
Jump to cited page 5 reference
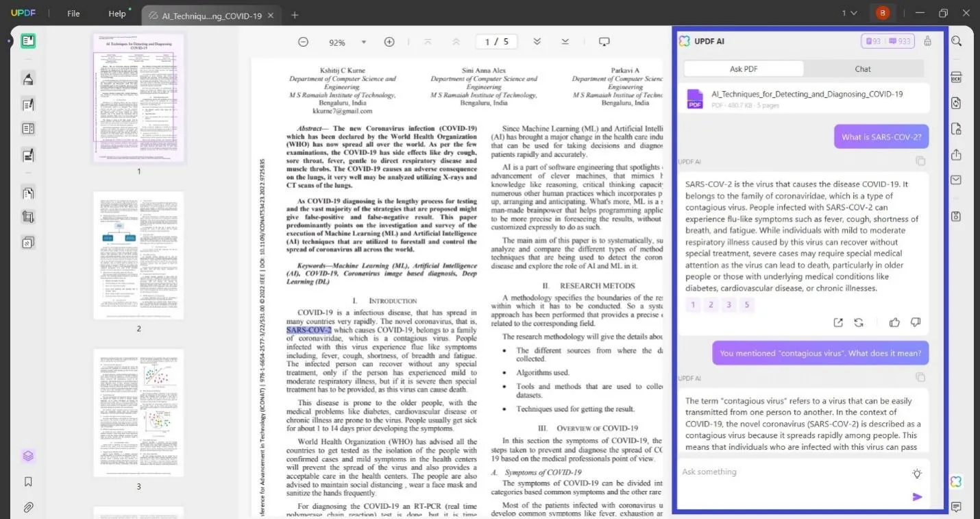[x=747, y=305]
